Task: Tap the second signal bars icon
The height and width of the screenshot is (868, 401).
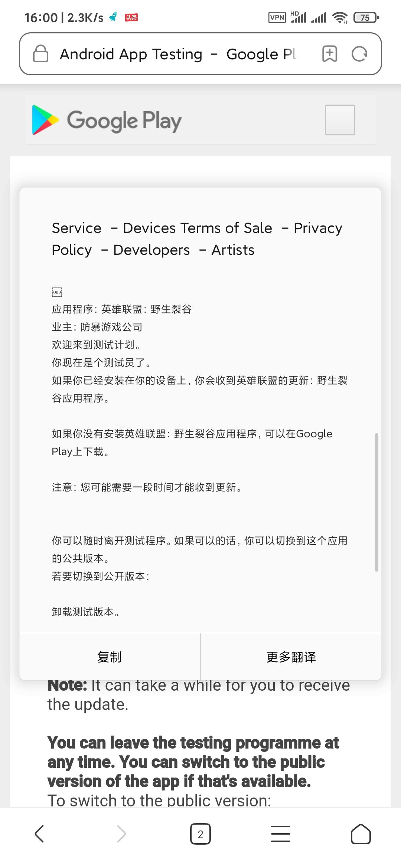Action: point(319,17)
